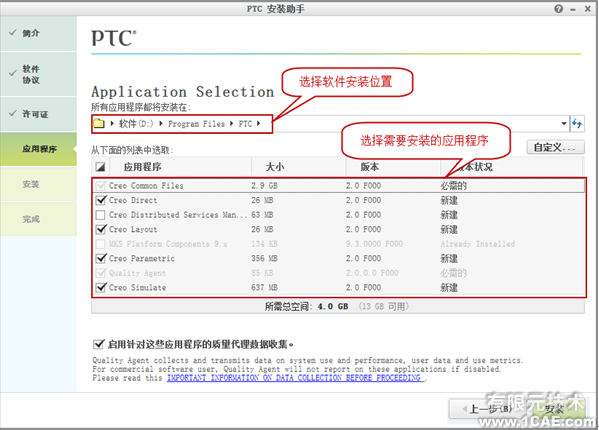Uncheck Creo Layout checkbox

pos(101,229)
